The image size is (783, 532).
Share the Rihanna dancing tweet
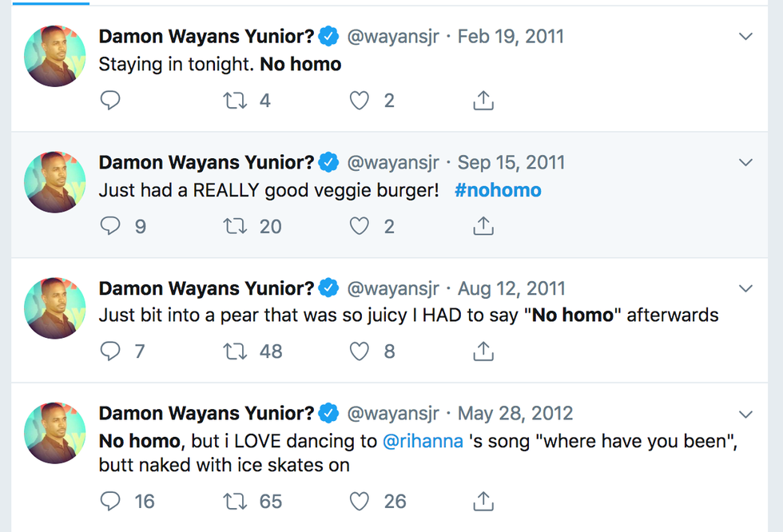tap(483, 501)
